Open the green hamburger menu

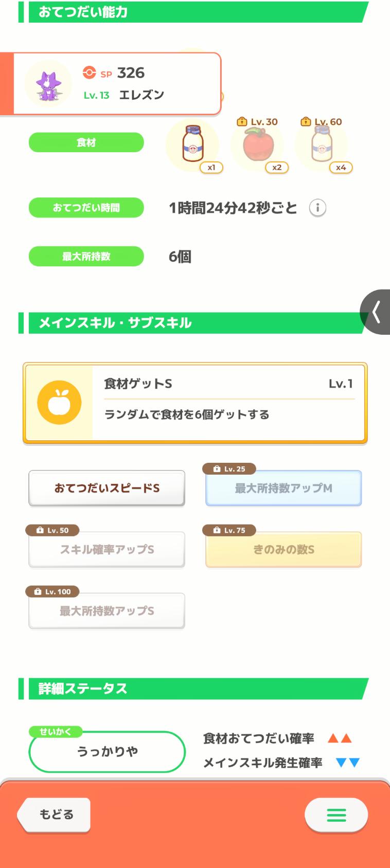pyautogui.click(x=336, y=815)
